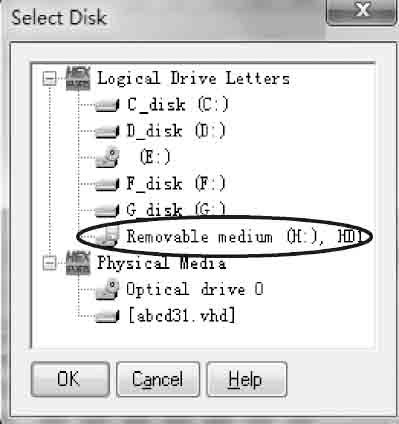Click the Cancel button
This screenshot has width=399, height=424.
(x=158, y=379)
